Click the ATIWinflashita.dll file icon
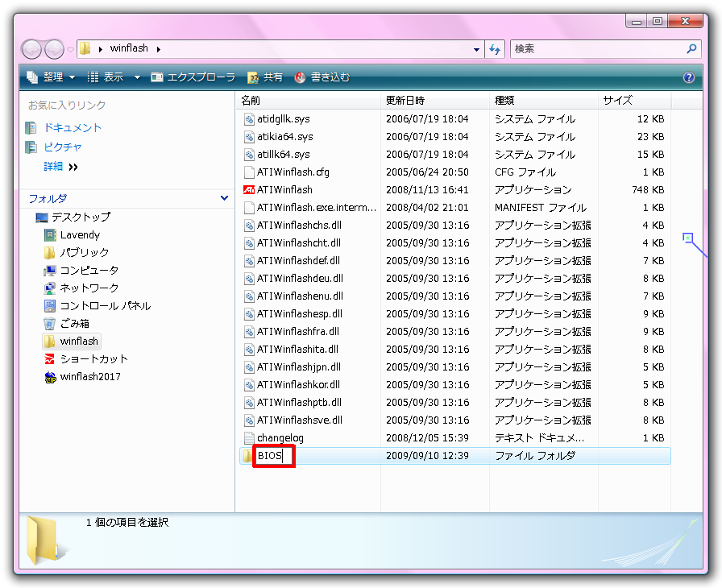722x588 pixels. click(x=249, y=350)
